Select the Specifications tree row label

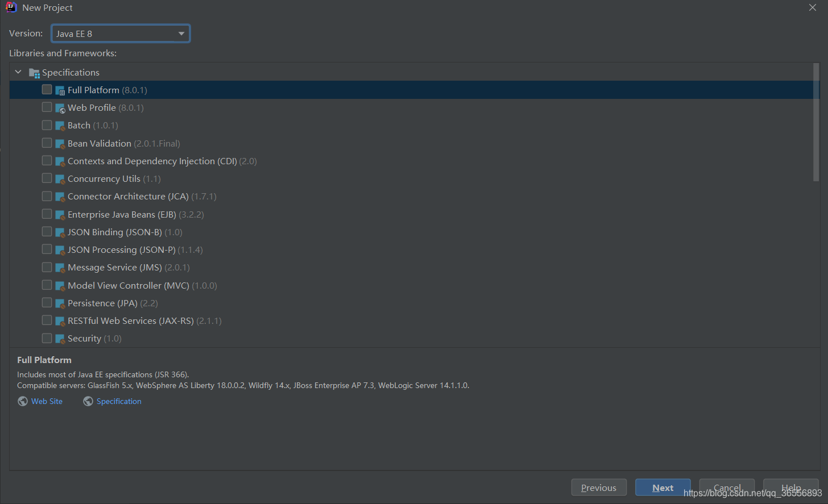coord(71,73)
